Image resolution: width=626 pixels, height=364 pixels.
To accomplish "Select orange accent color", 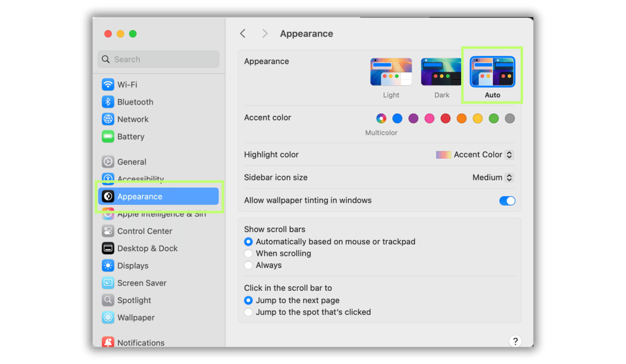I will coord(462,118).
